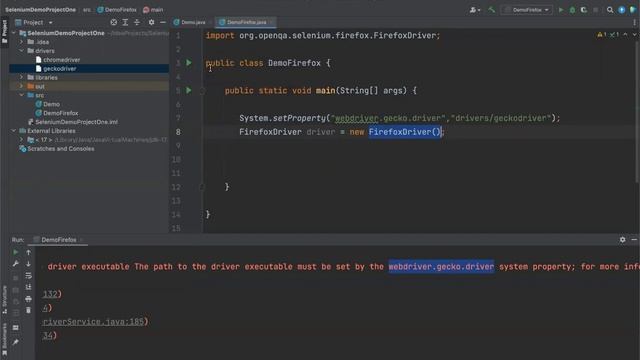640x360 pixels.
Task: Hide the Run panel minus icon
Action: pyautogui.click(x=634, y=240)
